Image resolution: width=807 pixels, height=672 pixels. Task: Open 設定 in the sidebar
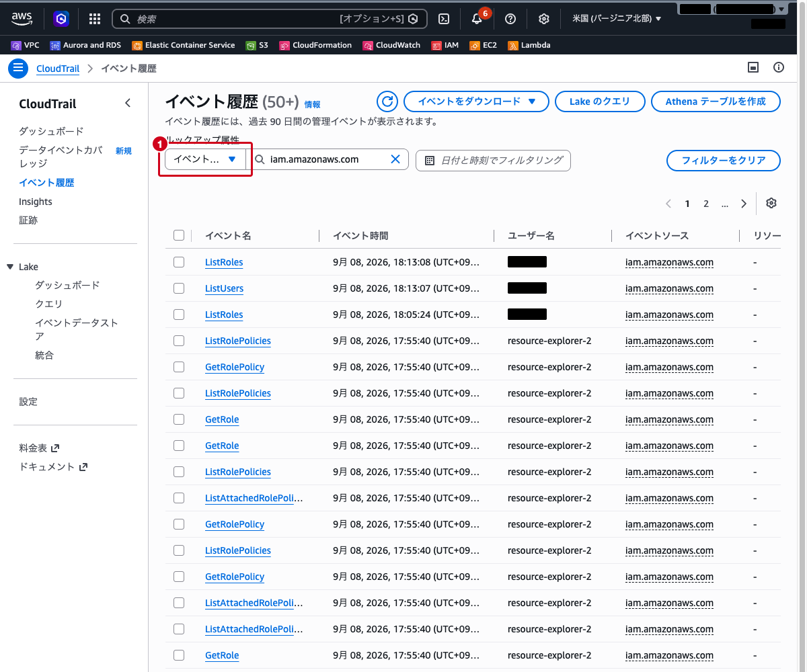tap(28, 401)
